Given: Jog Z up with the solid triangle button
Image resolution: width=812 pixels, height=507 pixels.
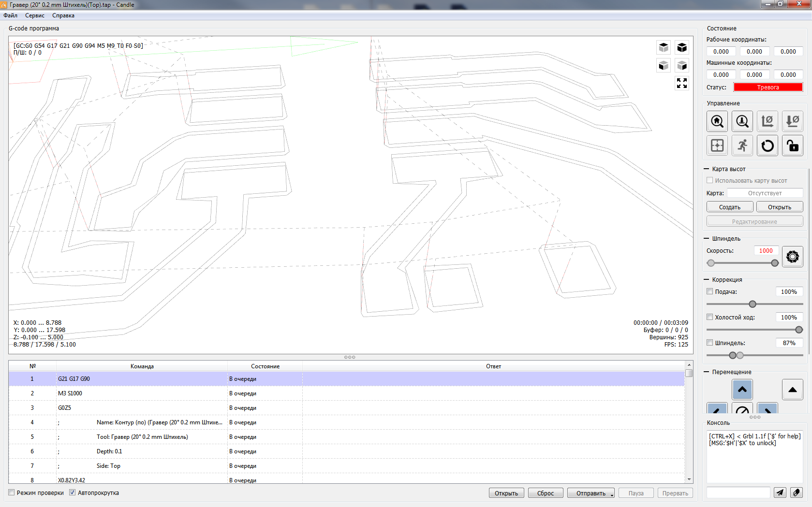Looking at the screenshot, I should (793, 390).
